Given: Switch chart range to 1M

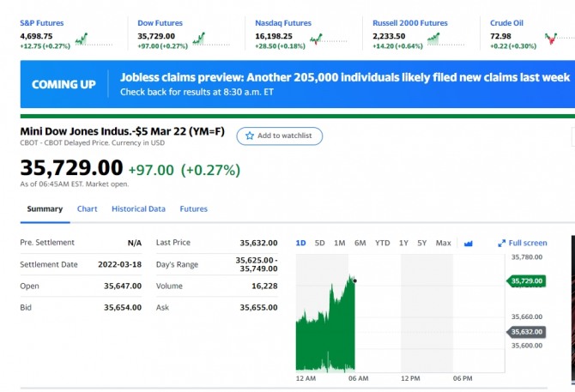Looking at the screenshot, I should click(340, 243).
